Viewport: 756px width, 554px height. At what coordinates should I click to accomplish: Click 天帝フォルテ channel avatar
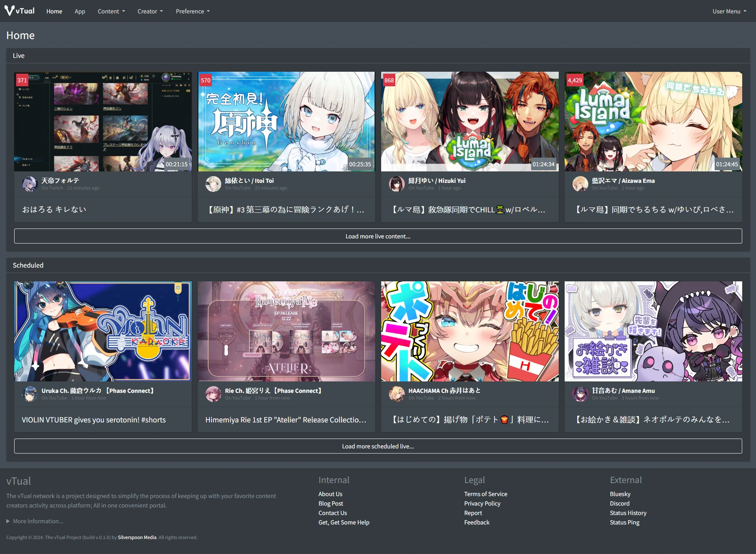30,184
